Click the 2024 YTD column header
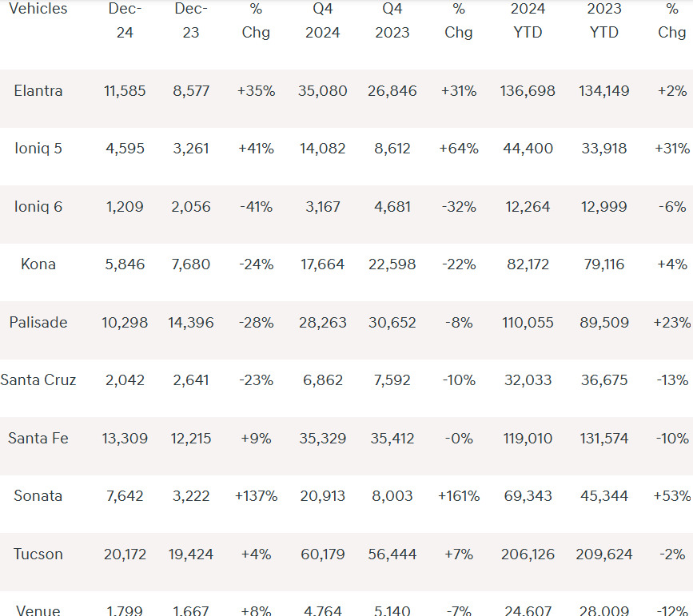 point(528,21)
